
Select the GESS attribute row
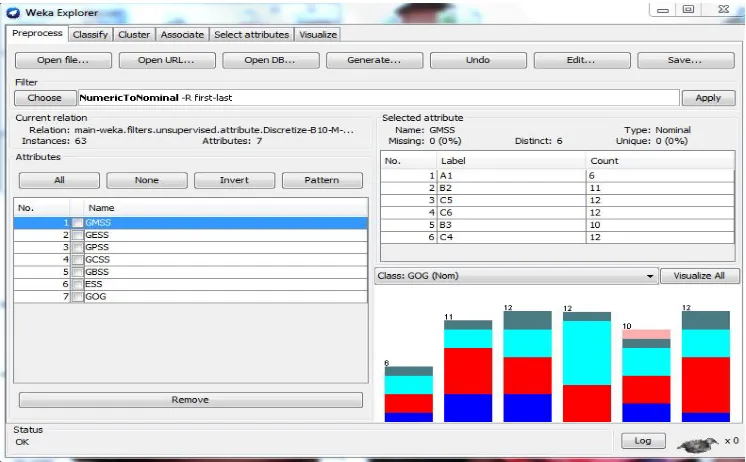[190, 235]
